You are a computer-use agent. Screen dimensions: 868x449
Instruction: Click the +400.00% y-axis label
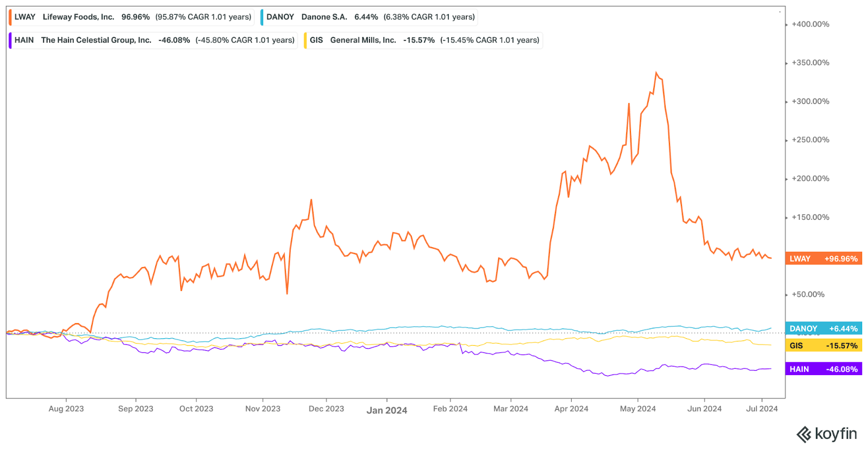point(810,24)
